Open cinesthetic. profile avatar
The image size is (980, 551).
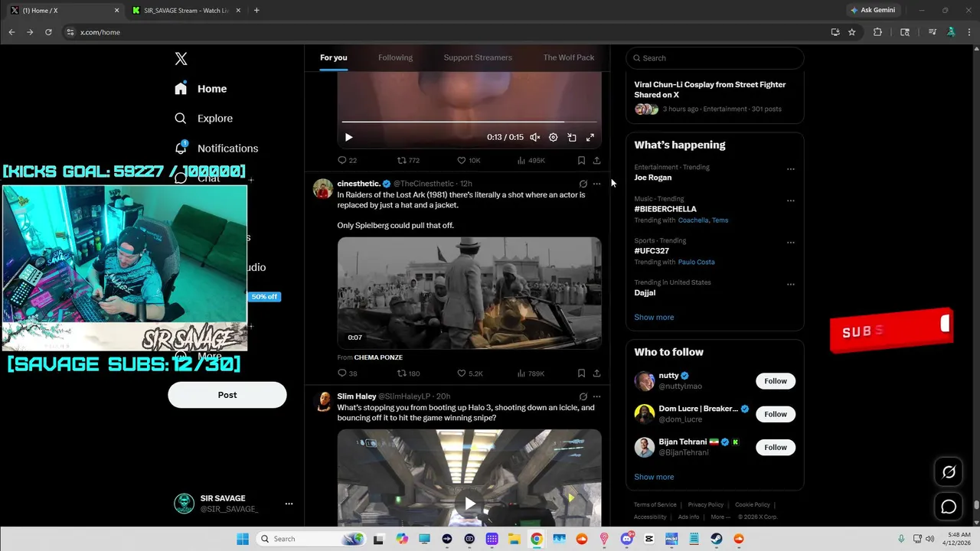click(x=323, y=188)
